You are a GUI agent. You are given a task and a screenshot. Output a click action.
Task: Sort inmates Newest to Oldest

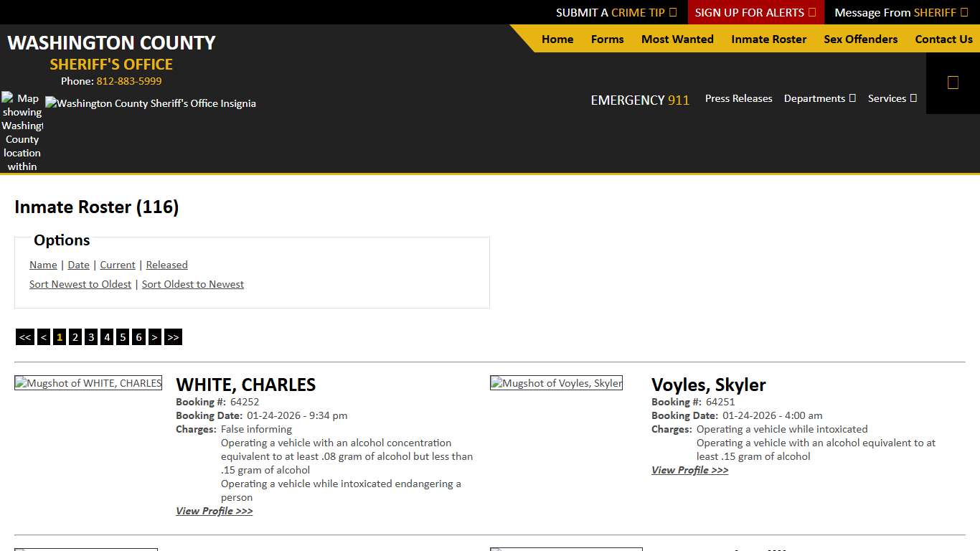coord(80,284)
